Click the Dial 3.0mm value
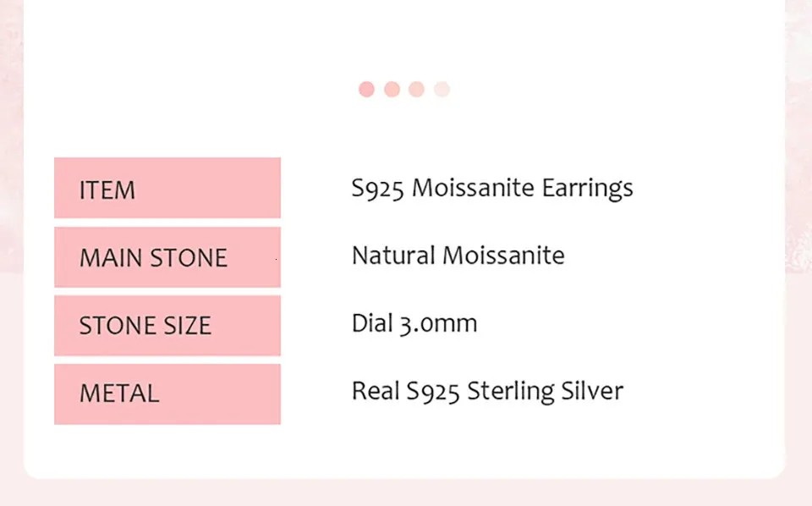 tap(414, 323)
